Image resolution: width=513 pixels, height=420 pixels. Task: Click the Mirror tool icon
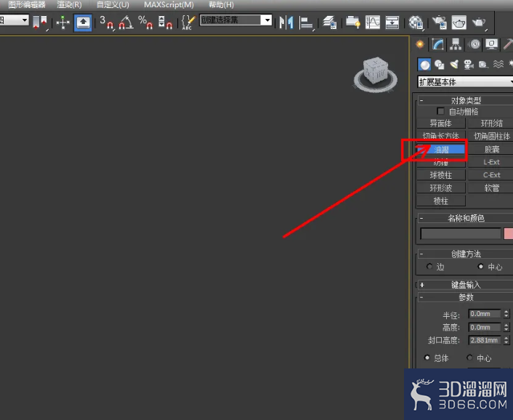[x=286, y=23]
